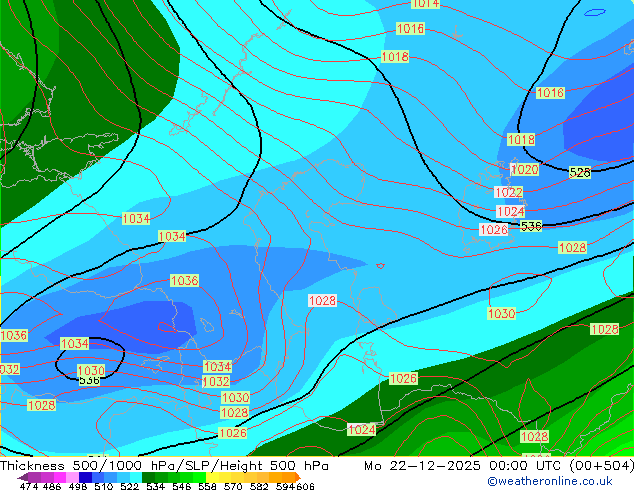Click the orange arrow tip ending the legend

(x=298, y=477)
